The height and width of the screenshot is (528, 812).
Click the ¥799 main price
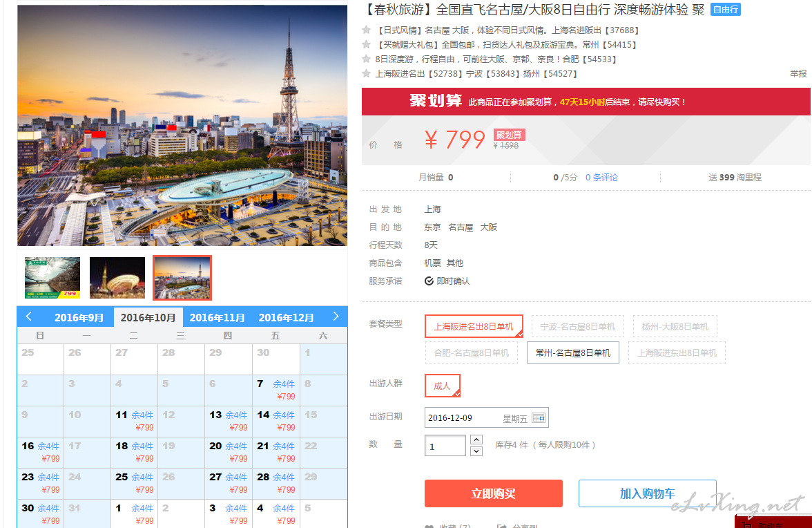click(x=454, y=140)
